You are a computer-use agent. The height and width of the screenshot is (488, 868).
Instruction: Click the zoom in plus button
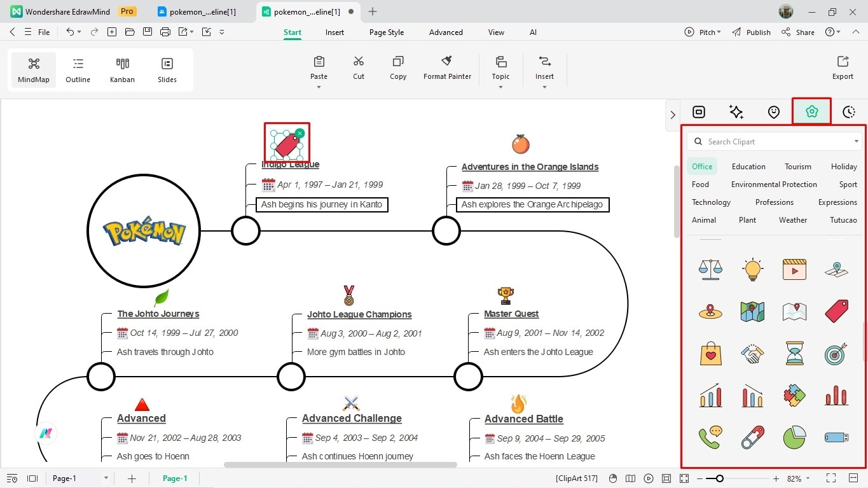(776, 478)
